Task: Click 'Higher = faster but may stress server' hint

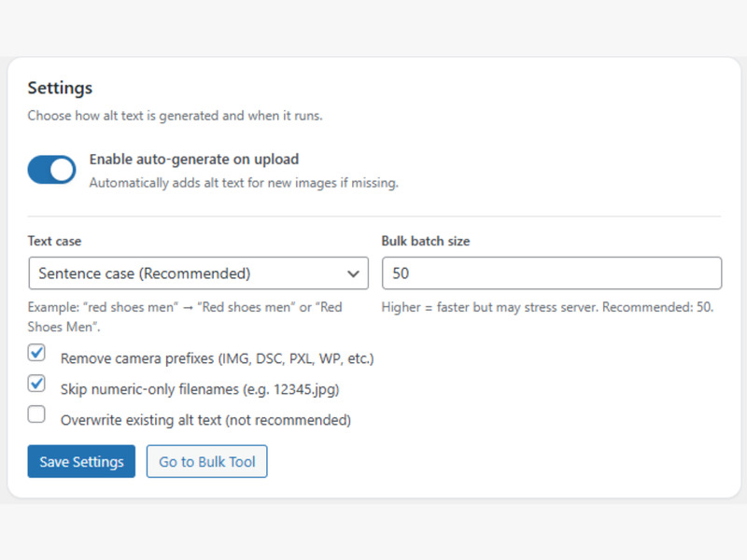Action: [547, 307]
